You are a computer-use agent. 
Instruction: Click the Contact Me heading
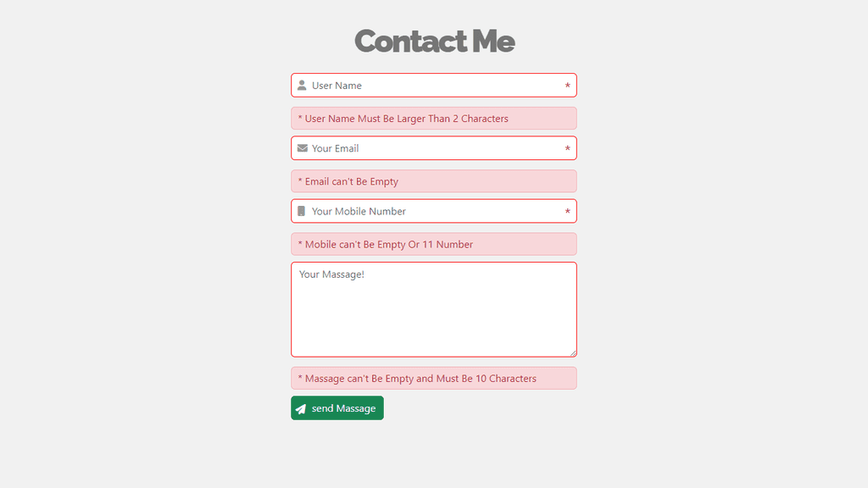tap(435, 42)
